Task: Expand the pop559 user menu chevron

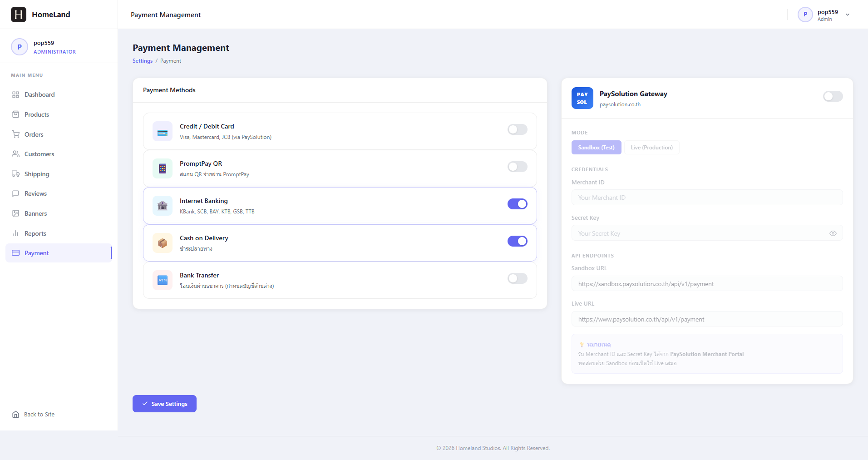Action: pyautogui.click(x=848, y=15)
